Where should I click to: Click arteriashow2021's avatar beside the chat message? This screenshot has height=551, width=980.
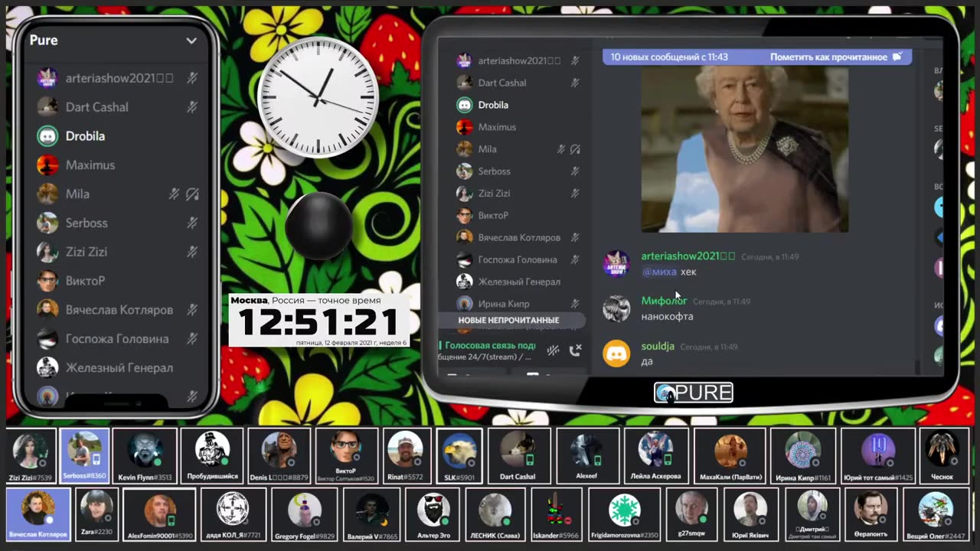pos(616,263)
